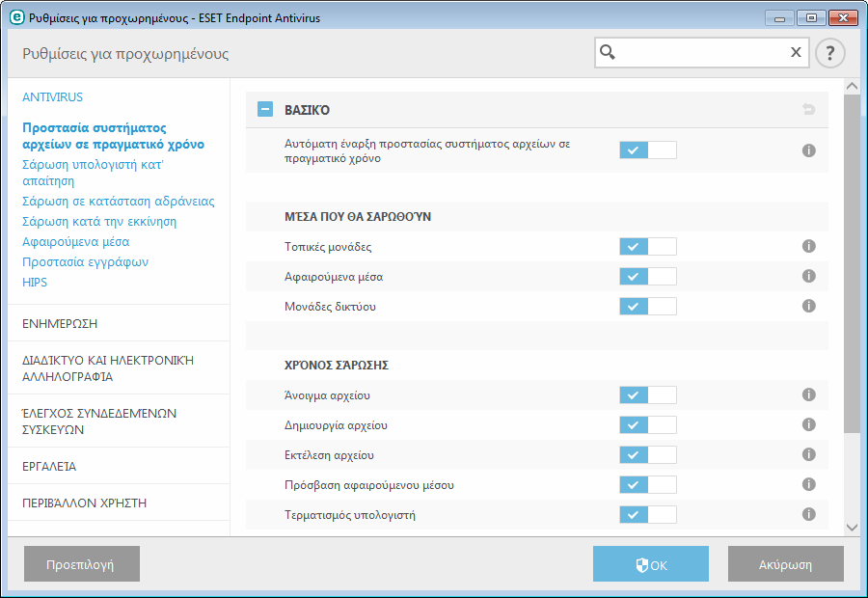Toggle Πρόσβαση αφαιρούμενου μέσου switch
The height and width of the screenshot is (598, 868).
coord(648,484)
